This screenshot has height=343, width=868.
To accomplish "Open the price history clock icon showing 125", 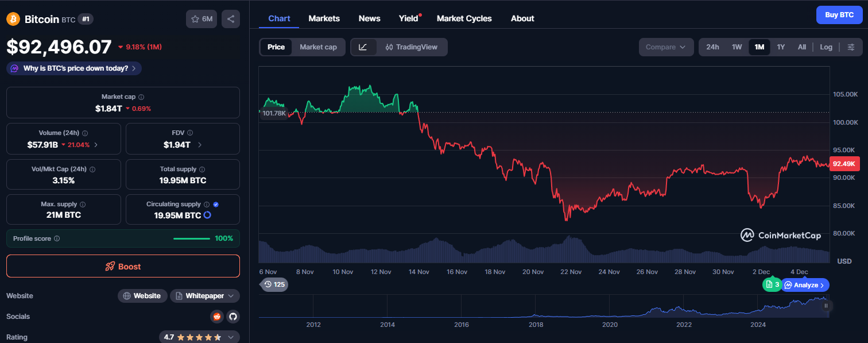I will [274, 284].
